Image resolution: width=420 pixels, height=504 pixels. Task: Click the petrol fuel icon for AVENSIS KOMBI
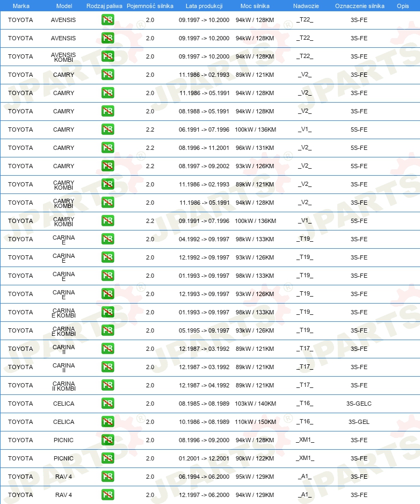[107, 56]
